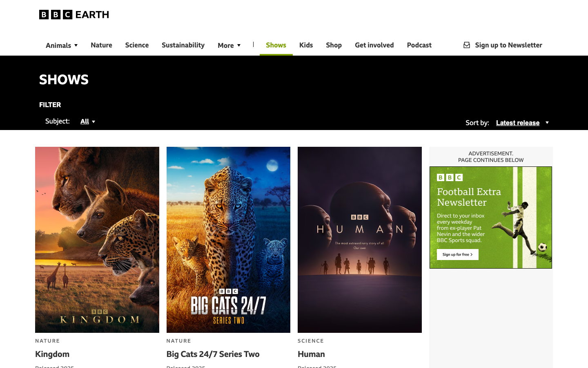The height and width of the screenshot is (368, 588).
Task: Open the Sustainability nav link
Action: (183, 45)
